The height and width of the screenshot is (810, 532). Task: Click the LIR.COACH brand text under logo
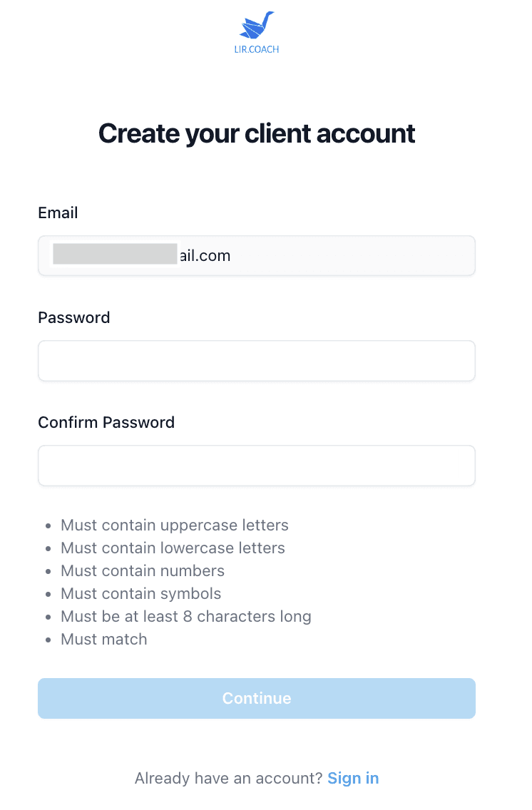click(256, 49)
